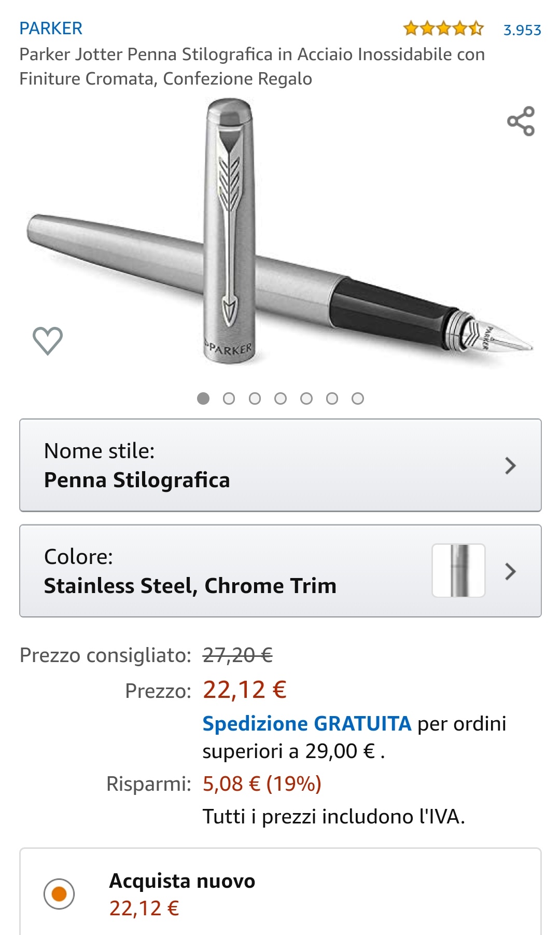Open the star rating details
560x935 pixels.
[x=443, y=29]
